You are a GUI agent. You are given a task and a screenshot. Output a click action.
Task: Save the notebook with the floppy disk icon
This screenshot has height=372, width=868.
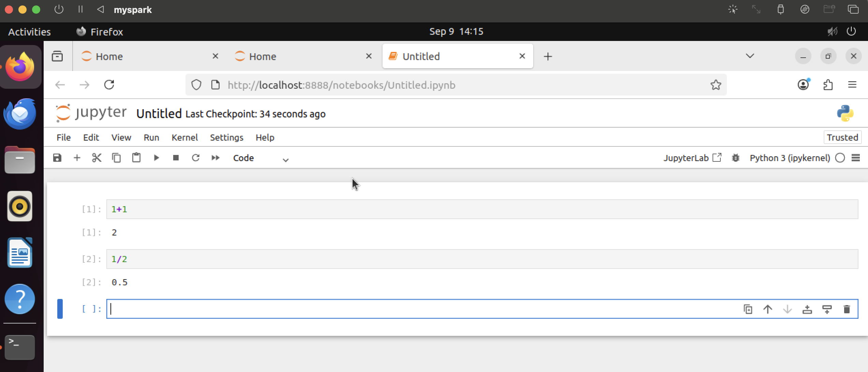click(x=57, y=158)
